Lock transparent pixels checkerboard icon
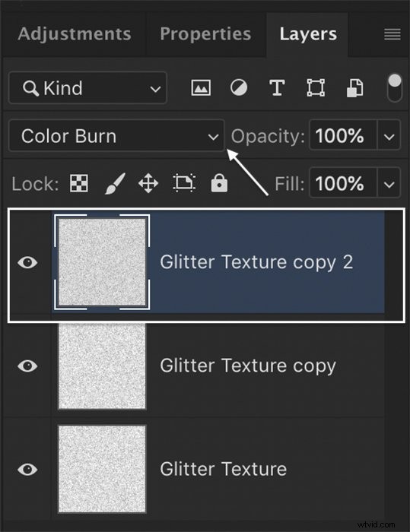 (79, 183)
